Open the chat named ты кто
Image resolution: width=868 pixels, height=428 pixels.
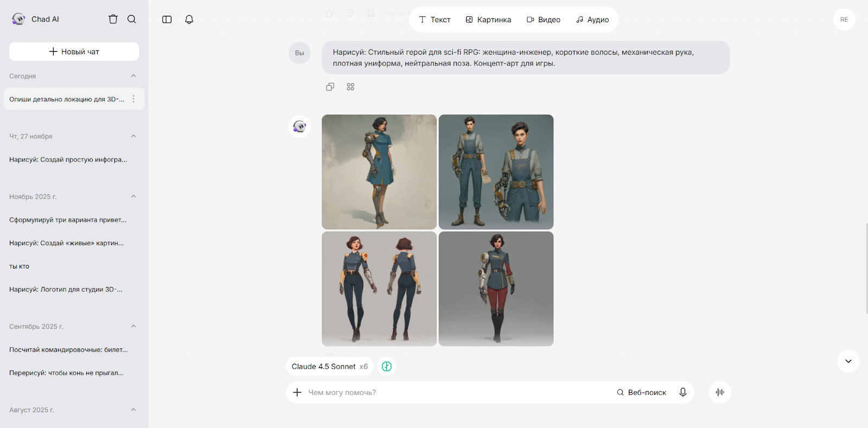click(x=20, y=266)
